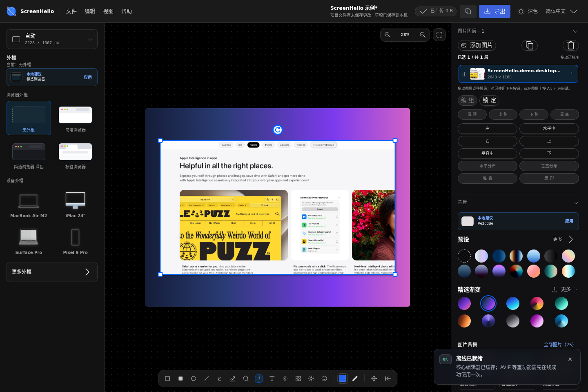Activate the text tool in bottom toolbar
588x392 pixels.
pyautogui.click(x=272, y=379)
